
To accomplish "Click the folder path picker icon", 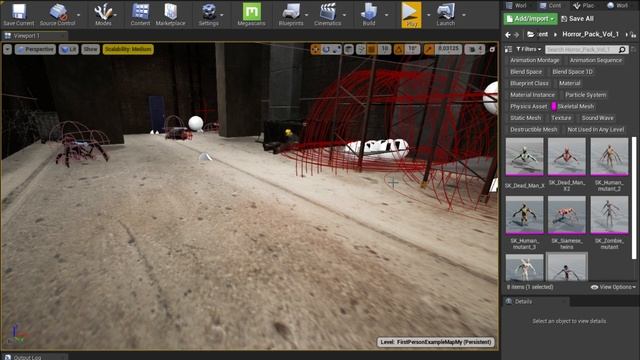I will click(531, 35).
